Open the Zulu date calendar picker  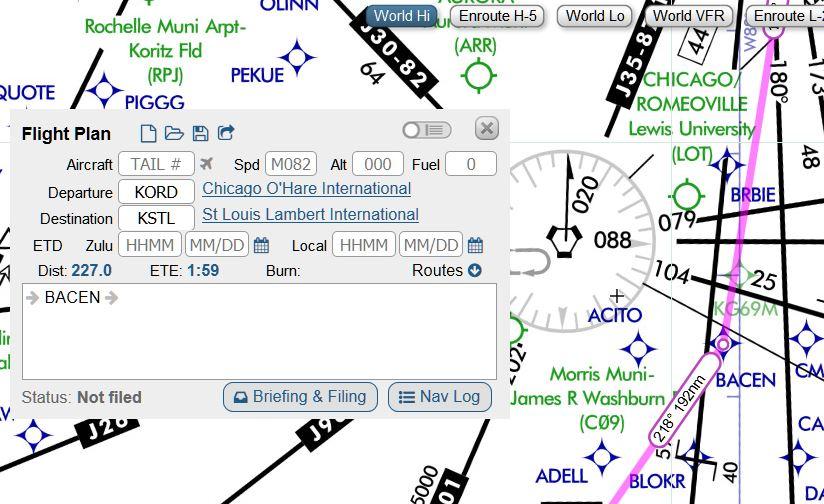tap(261, 245)
